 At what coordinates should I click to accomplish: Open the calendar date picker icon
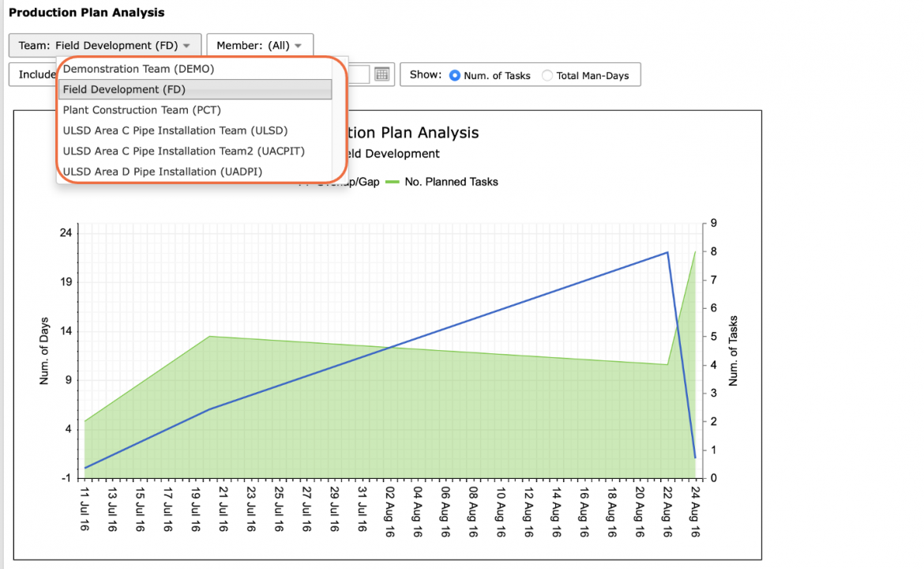click(382, 74)
